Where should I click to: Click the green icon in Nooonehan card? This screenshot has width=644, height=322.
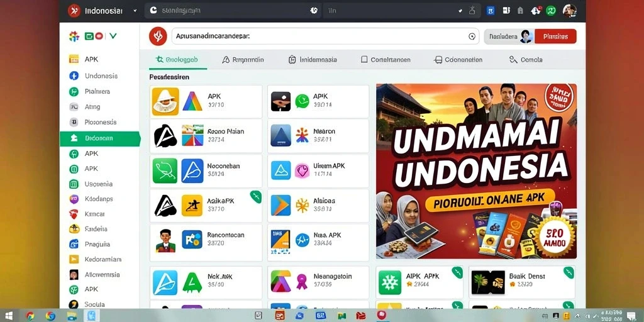pos(165,171)
